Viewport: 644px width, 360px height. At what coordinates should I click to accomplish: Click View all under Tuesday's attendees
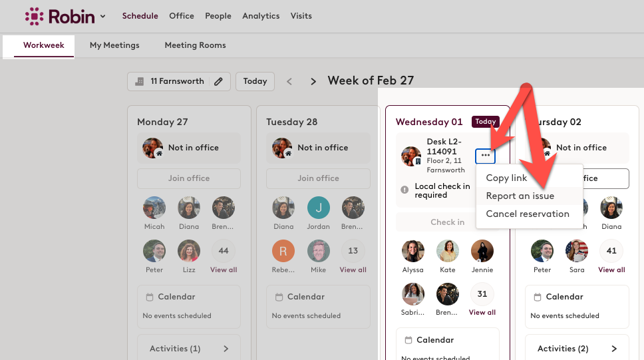coord(353,270)
